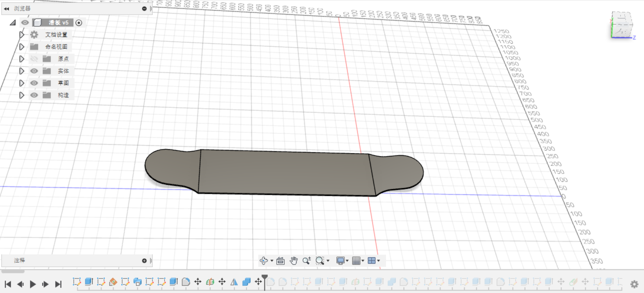Image resolution: width=644 pixels, height=293 pixels.
Task: Select the 命名视图 tree row label
Action: click(56, 47)
